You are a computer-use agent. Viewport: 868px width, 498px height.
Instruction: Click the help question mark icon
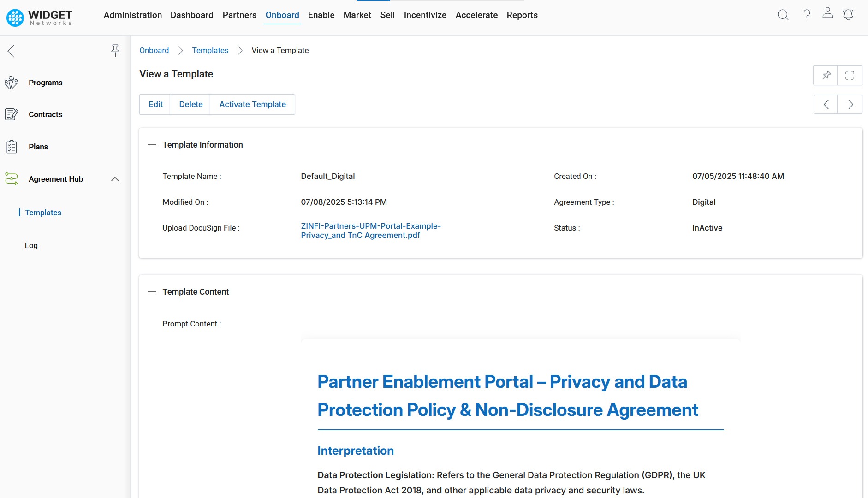click(807, 15)
